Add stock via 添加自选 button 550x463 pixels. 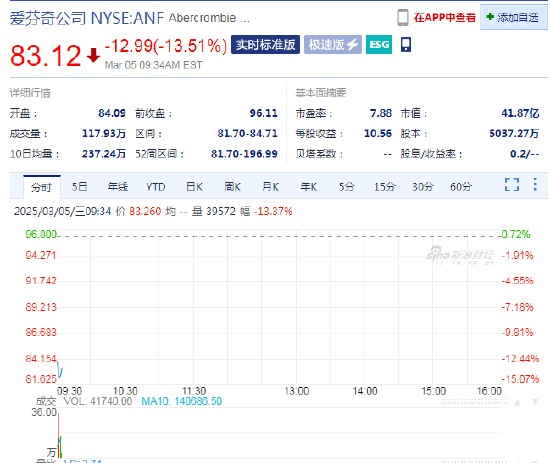514,17
